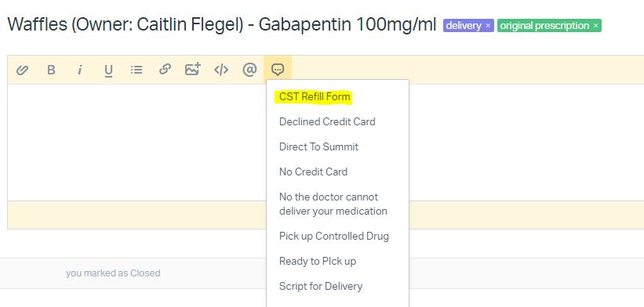This screenshot has height=307, width=644.
Task: Select Script for Delivery reply
Action: click(321, 286)
